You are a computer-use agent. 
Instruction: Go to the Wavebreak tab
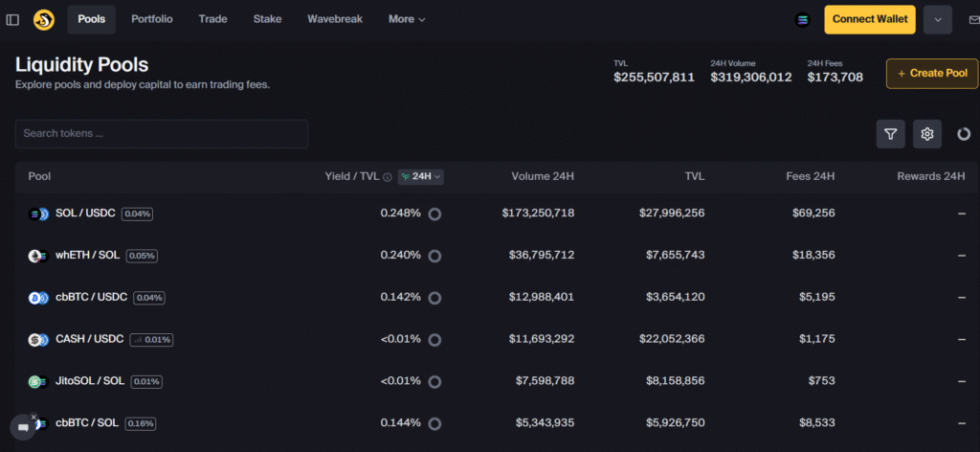point(335,19)
